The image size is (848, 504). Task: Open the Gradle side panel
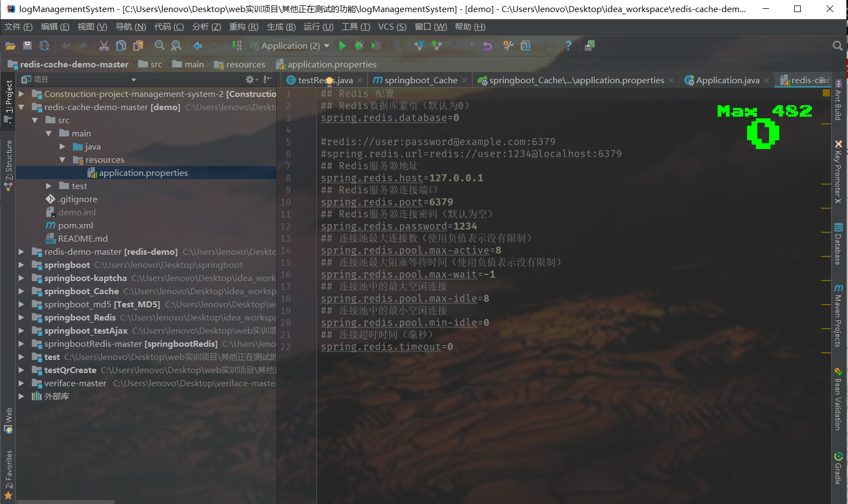click(x=838, y=468)
